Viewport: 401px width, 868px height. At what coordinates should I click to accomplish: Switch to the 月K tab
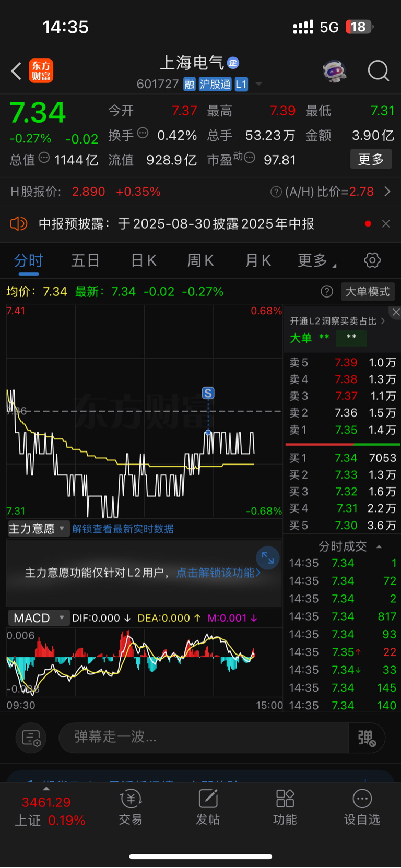[258, 260]
